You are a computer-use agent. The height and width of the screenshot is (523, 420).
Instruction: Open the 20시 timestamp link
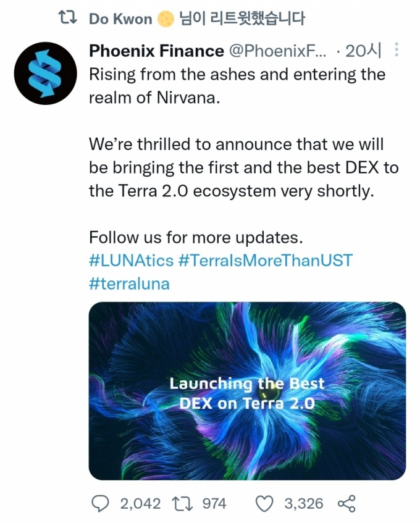pyautogui.click(x=363, y=51)
